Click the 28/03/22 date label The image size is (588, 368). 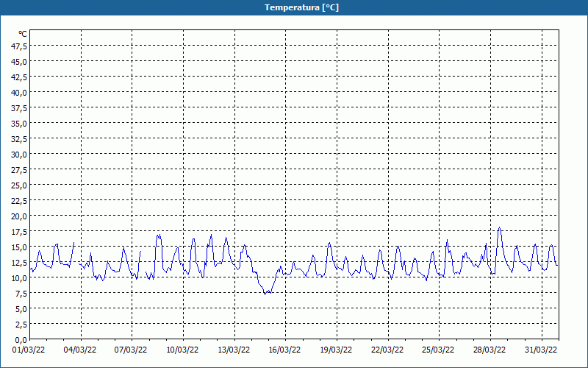click(490, 350)
